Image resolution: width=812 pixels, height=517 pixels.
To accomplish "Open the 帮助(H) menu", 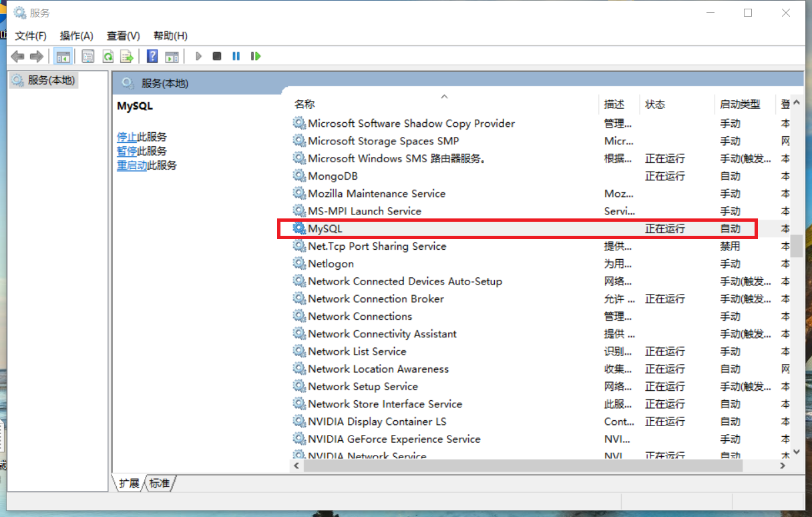I will pyautogui.click(x=170, y=35).
